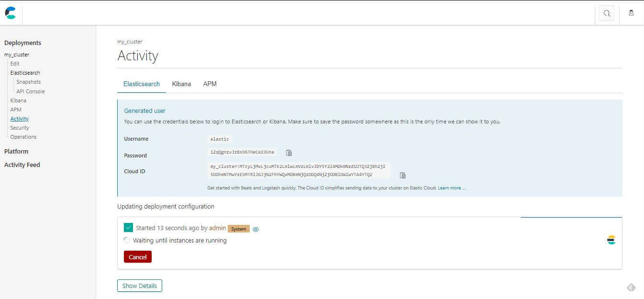The height and width of the screenshot is (299, 644).
Task: Switch to the Kibana tab
Action: 181,84
